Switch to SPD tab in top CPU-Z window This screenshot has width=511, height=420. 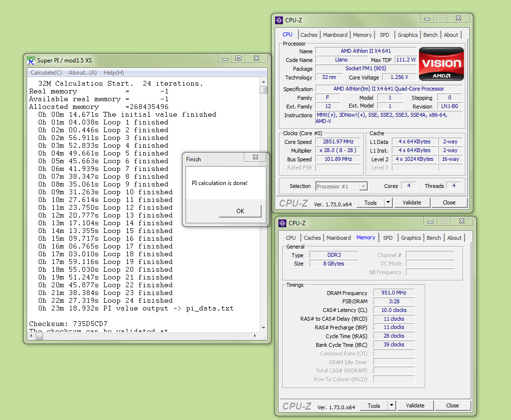click(384, 35)
